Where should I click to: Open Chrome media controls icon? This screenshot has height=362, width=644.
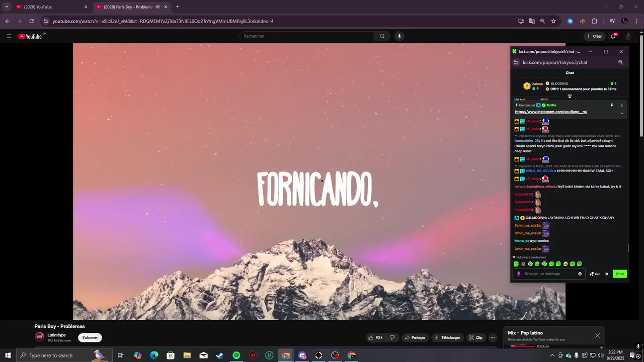pos(612,21)
